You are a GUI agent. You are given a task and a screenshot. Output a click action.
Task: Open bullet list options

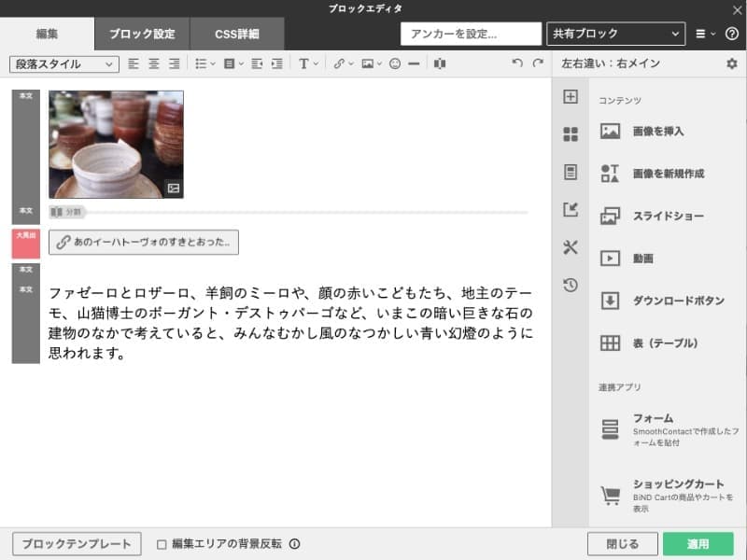205,63
